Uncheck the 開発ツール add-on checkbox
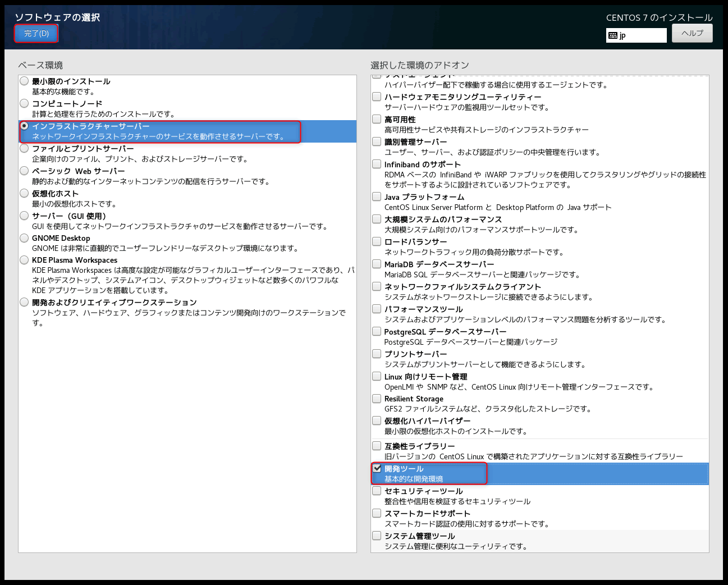This screenshot has width=728, height=585. tap(377, 468)
